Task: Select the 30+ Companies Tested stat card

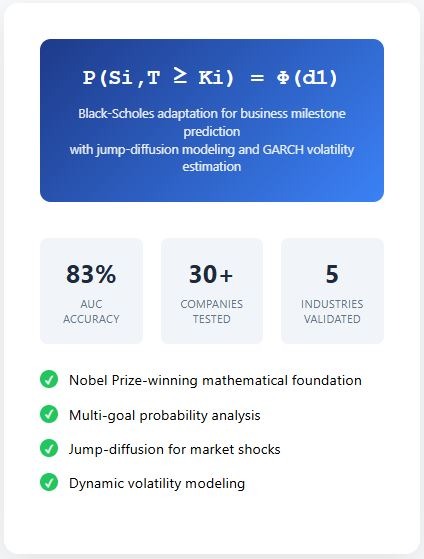Action: point(212,291)
